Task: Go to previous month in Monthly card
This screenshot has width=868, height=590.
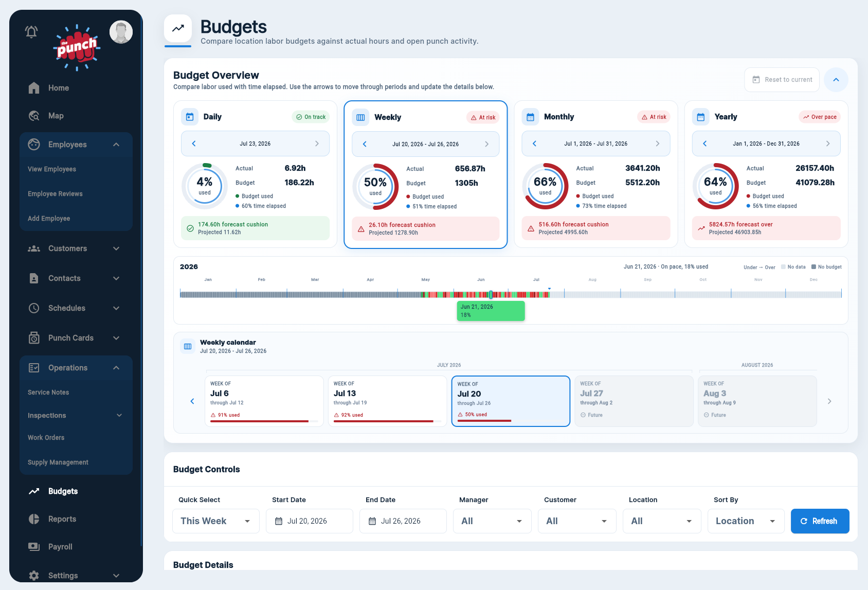Action: pos(534,144)
